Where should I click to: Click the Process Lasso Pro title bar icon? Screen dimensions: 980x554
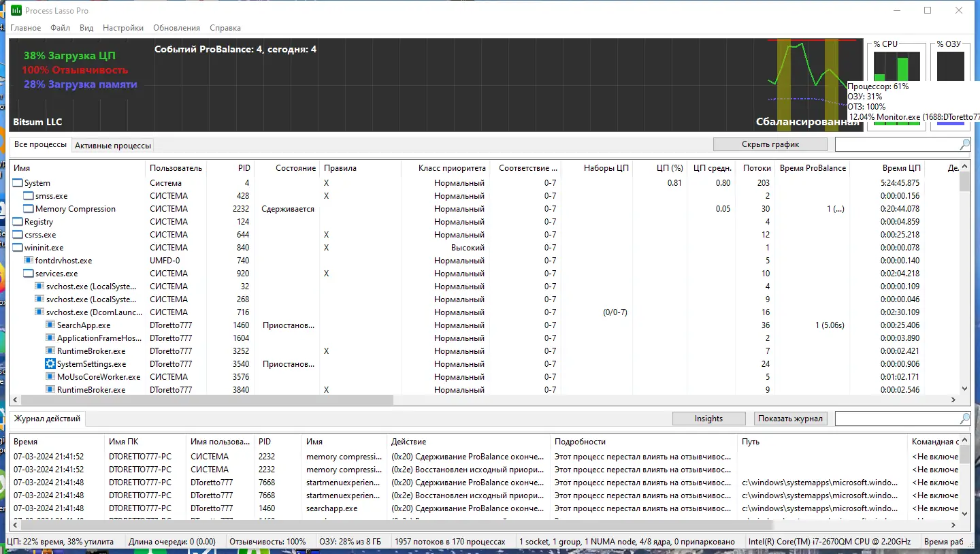(x=16, y=11)
